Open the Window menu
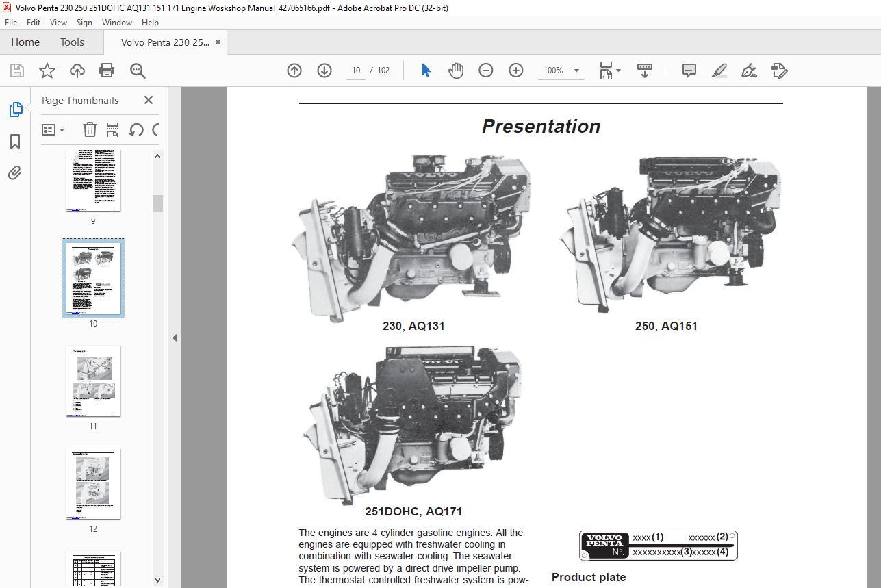 pos(117,23)
